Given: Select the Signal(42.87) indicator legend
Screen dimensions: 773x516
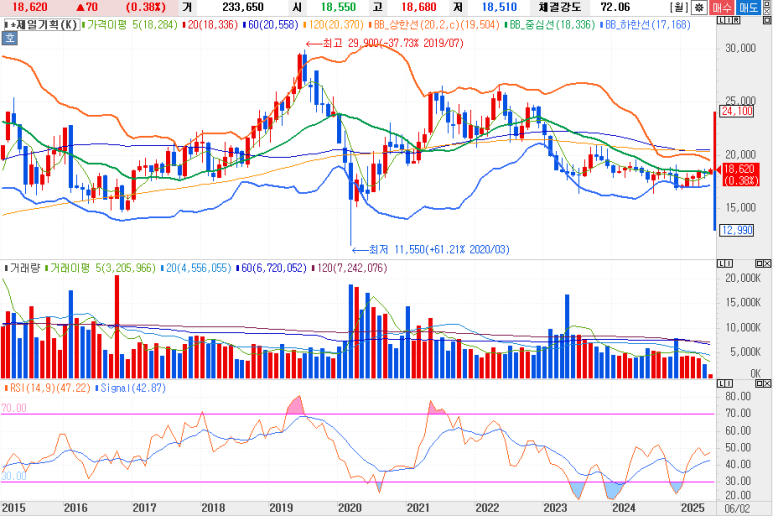Looking at the screenshot, I should click(x=131, y=388).
